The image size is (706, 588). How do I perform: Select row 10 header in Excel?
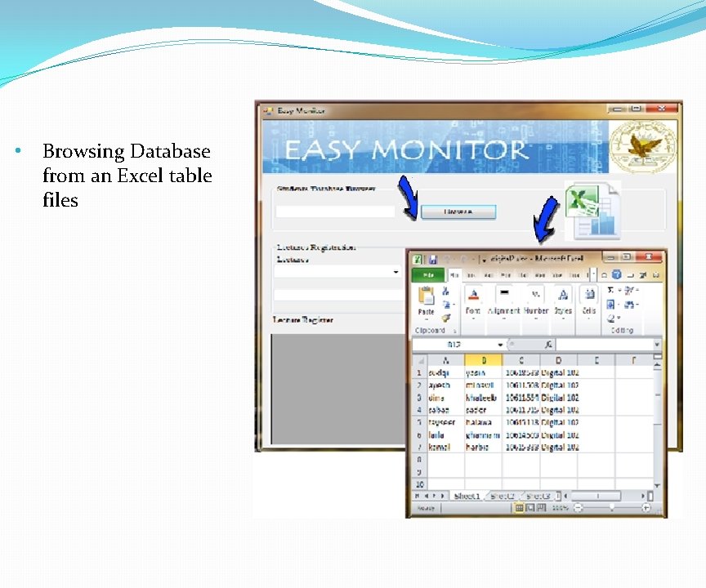420,484
